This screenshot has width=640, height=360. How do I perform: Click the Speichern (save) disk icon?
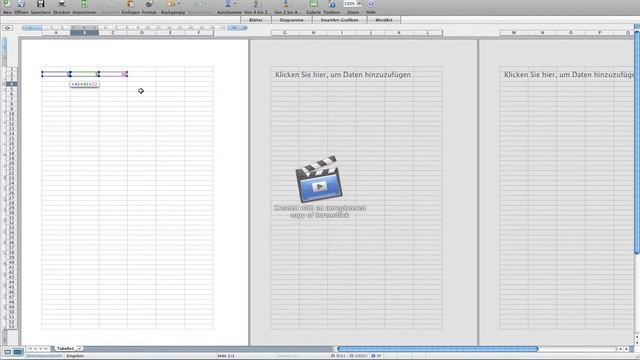click(40, 4)
